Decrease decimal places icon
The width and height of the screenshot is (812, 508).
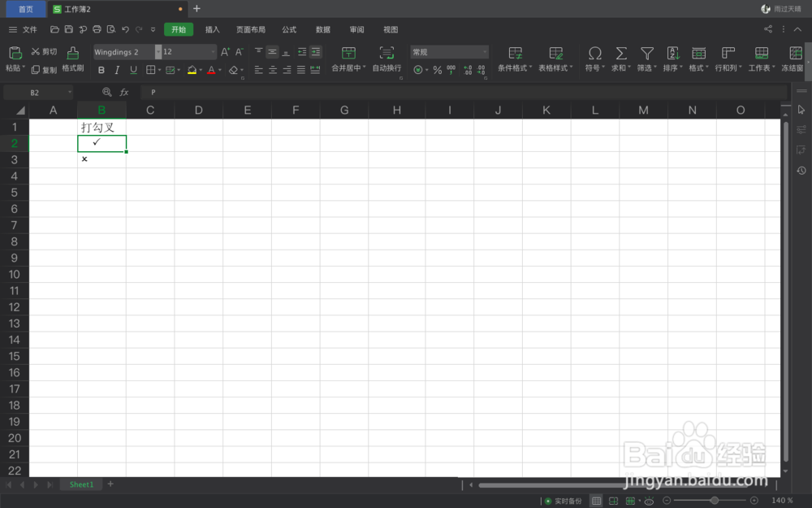[481, 70]
